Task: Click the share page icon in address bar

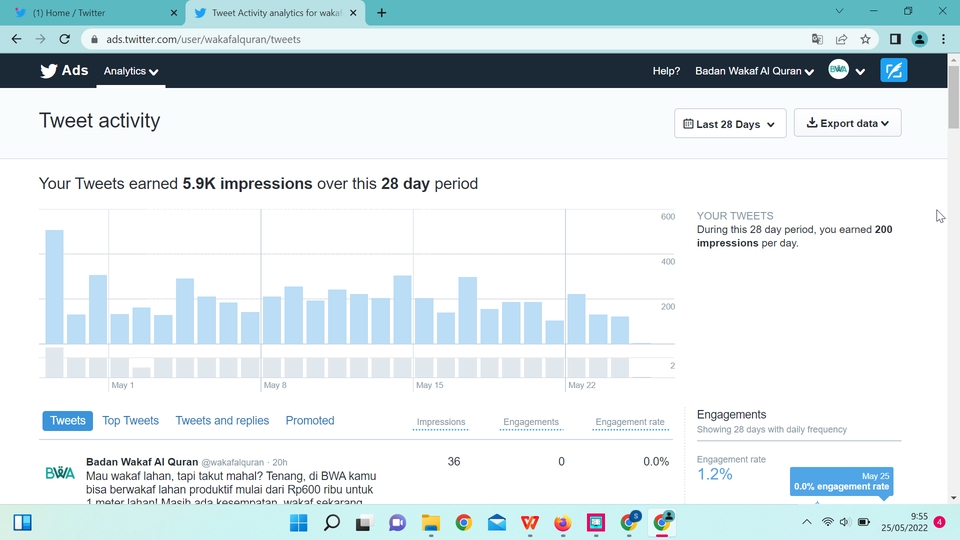Action: [x=841, y=39]
